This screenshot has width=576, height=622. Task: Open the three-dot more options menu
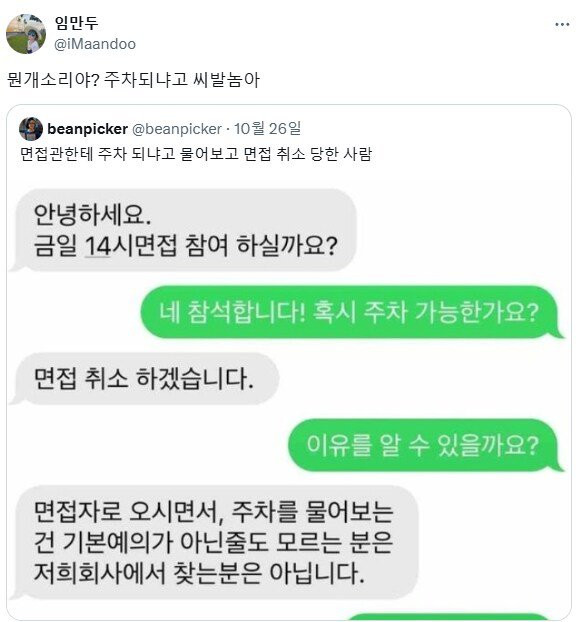click(562, 25)
